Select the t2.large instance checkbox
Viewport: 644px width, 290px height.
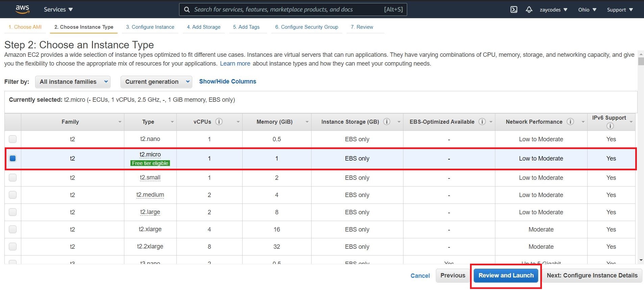tap(13, 212)
